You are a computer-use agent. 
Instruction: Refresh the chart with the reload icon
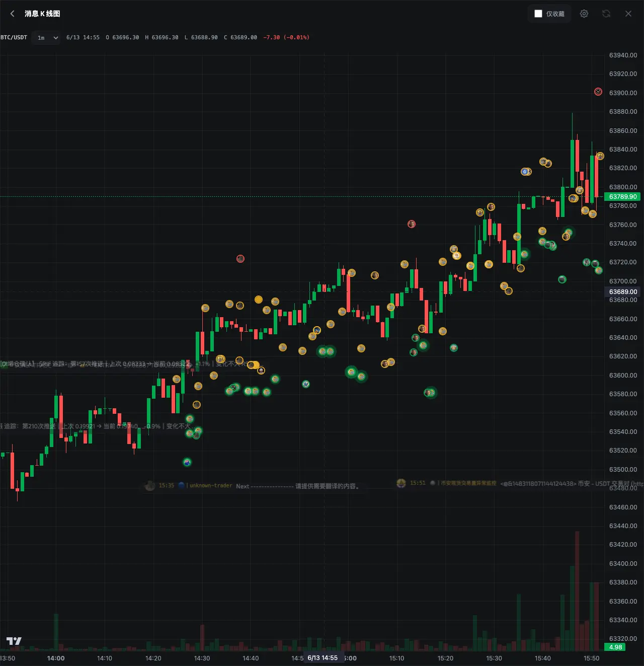click(x=606, y=14)
